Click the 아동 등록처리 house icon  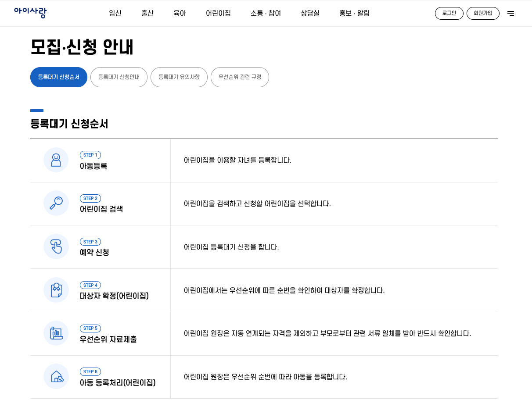tap(56, 376)
